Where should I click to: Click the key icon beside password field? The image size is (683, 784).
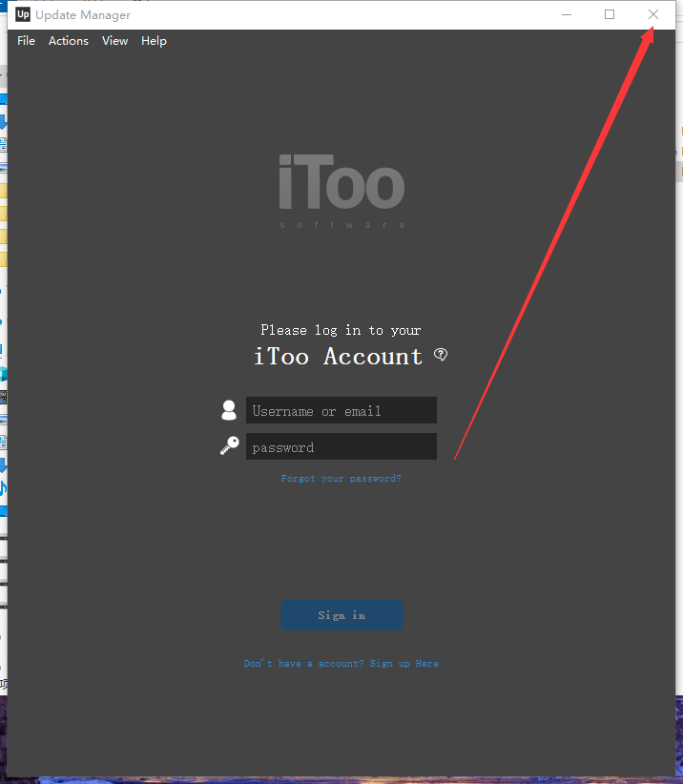click(x=230, y=445)
